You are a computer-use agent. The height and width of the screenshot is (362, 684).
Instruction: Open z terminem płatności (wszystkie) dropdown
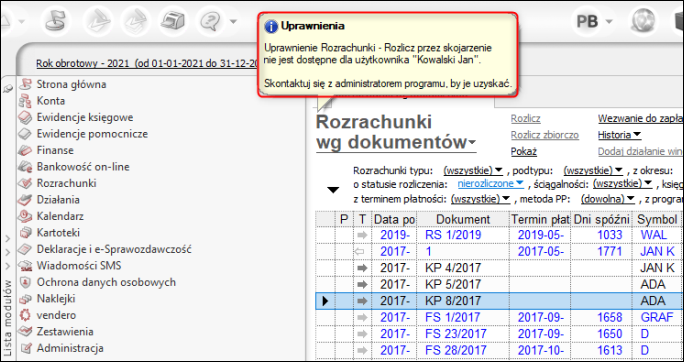[480, 199]
